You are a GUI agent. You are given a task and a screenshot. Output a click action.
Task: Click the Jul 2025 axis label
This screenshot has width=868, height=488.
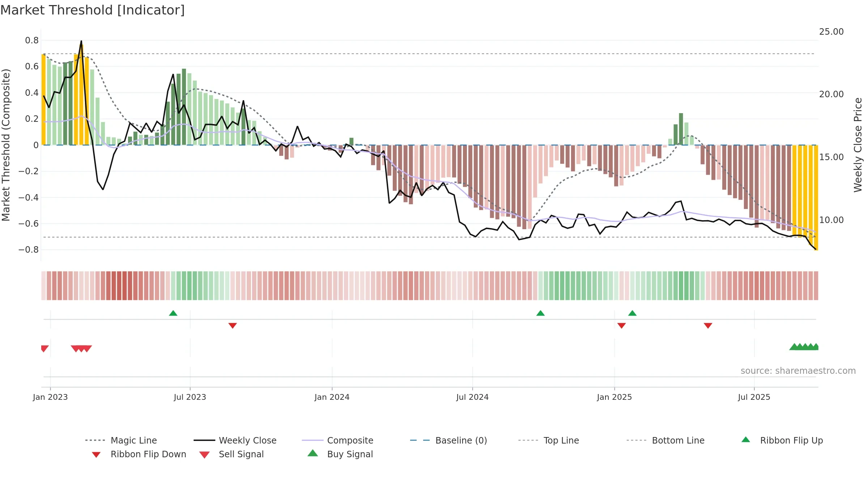coord(754,397)
